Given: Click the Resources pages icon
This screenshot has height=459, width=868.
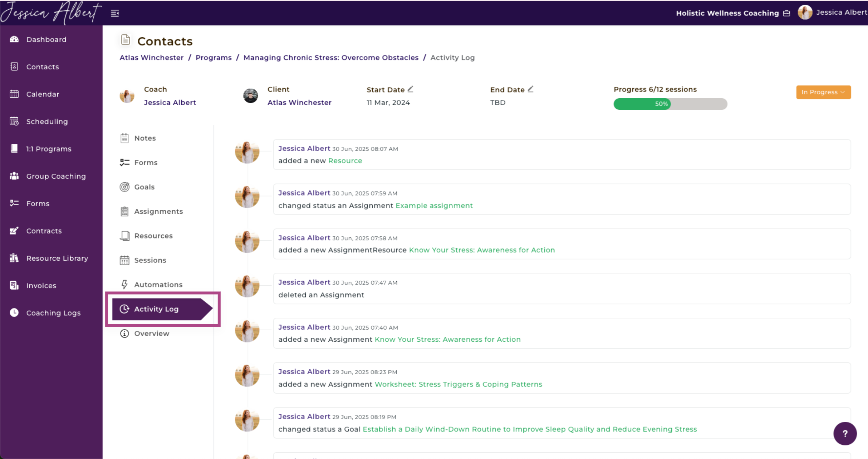Looking at the screenshot, I should (x=124, y=236).
